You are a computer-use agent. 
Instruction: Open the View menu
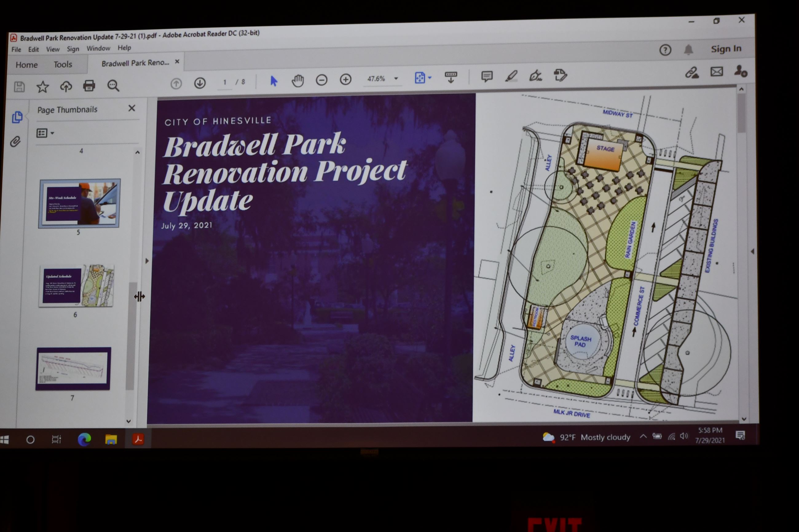point(53,49)
